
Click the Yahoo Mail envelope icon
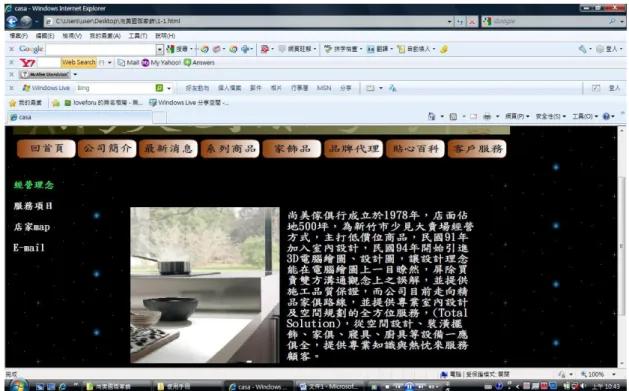coord(121,63)
